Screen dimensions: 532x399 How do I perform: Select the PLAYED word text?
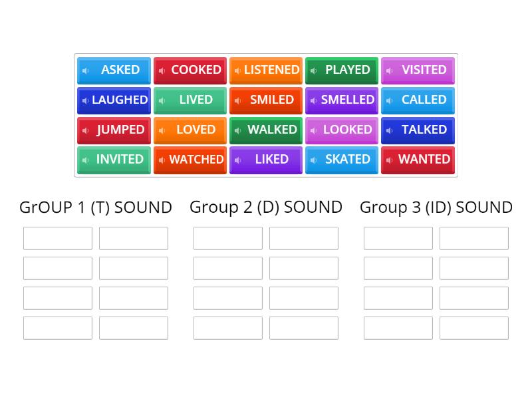348,70
